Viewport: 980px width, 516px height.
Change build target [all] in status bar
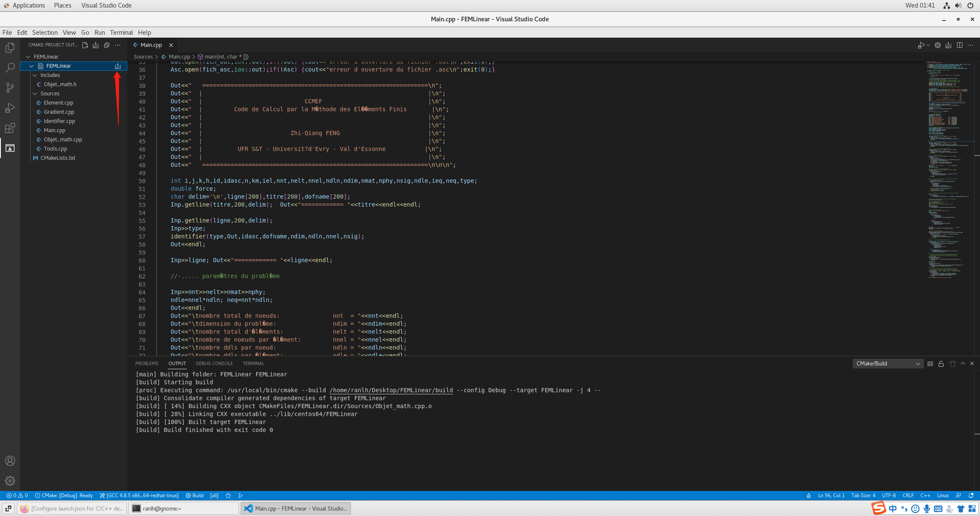[214, 496]
